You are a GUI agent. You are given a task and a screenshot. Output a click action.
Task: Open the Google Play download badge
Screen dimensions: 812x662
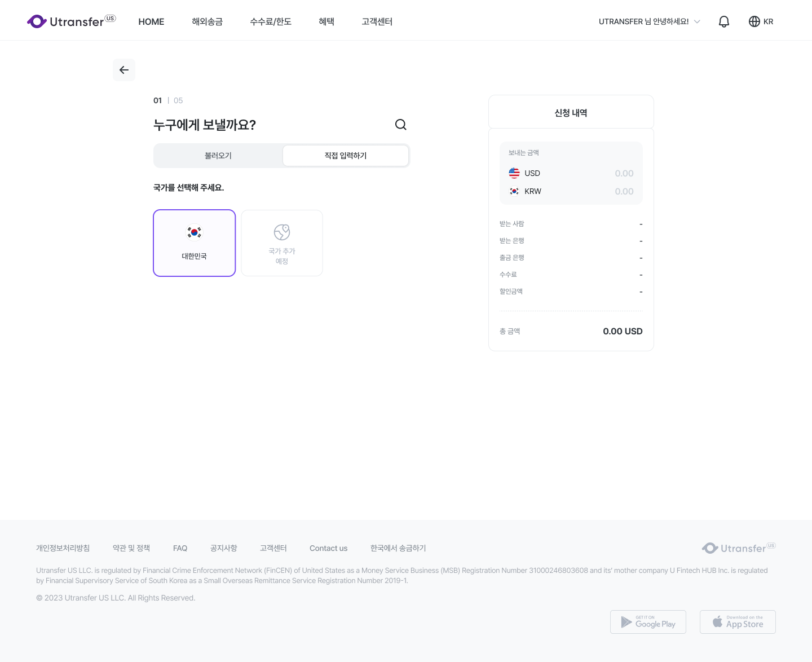coord(648,622)
